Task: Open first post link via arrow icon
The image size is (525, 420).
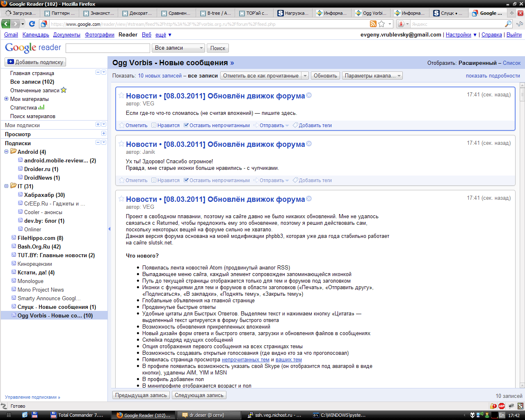Action: tap(309, 96)
